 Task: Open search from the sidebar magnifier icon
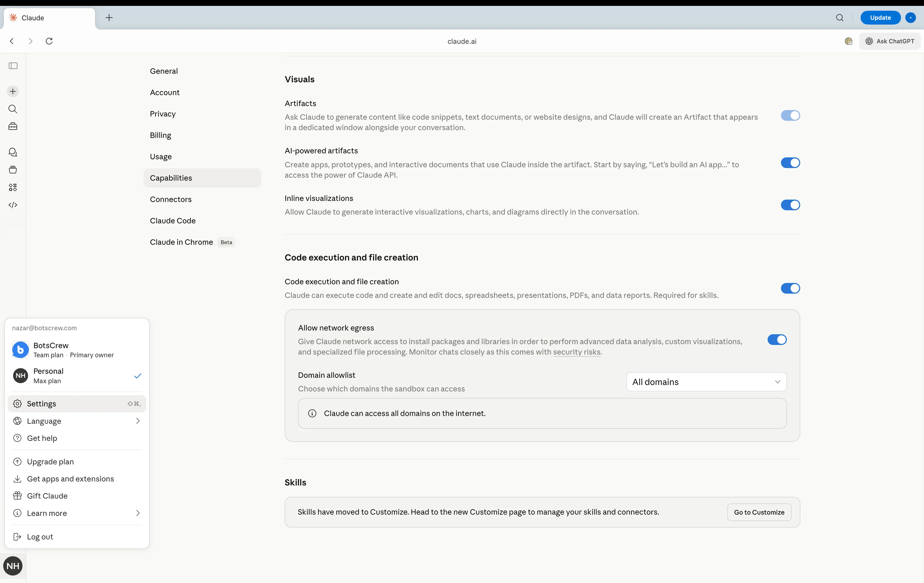point(13,109)
